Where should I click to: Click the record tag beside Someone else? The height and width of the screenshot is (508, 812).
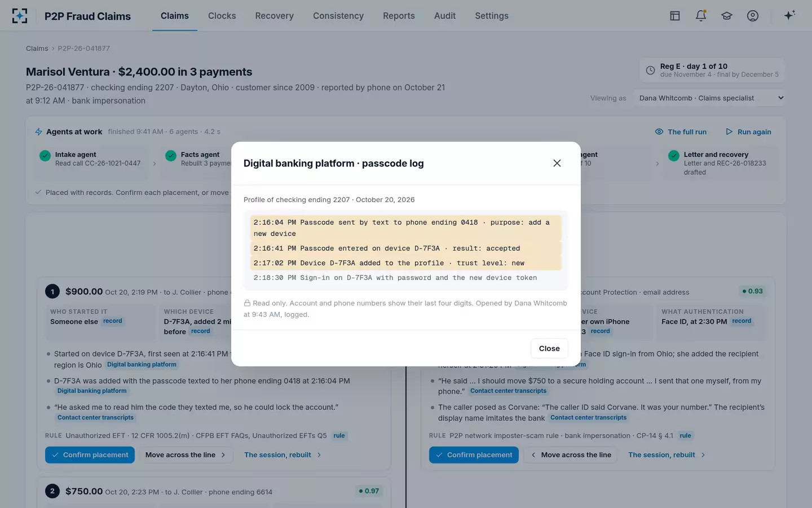[x=113, y=321]
